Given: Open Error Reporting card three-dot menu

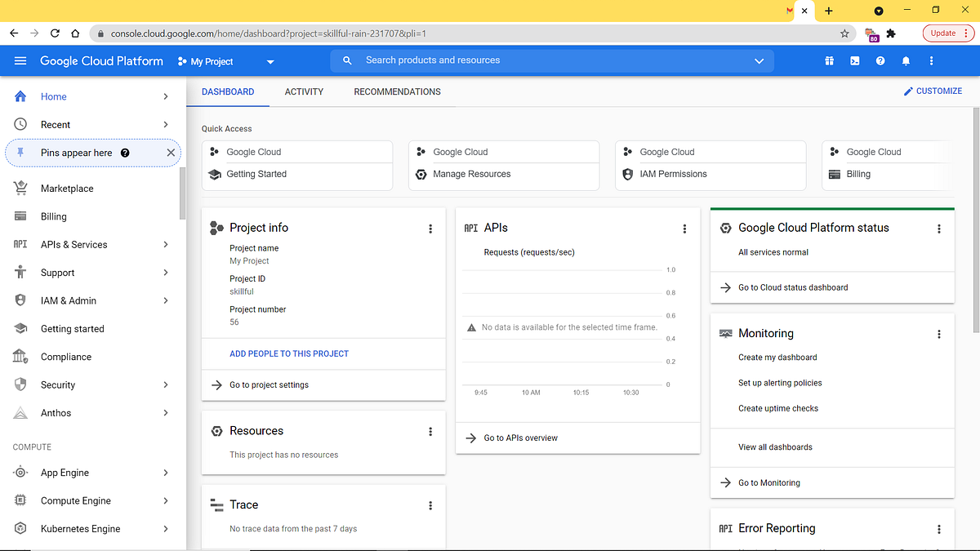Looking at the screenshot, I should (x=939, y=529).
